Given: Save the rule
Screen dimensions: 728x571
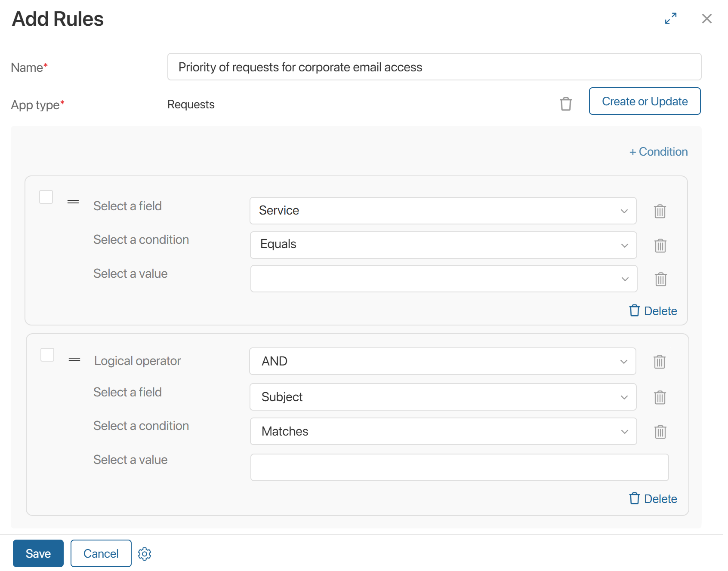Looking at the screenshot, I should 38,553.
